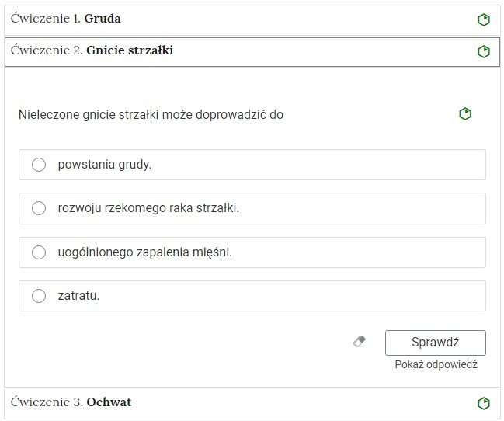
Task: Click the hexagon icon beside Ćwiczenie 3 Ochwat
Action: click(x=484, y=403)
